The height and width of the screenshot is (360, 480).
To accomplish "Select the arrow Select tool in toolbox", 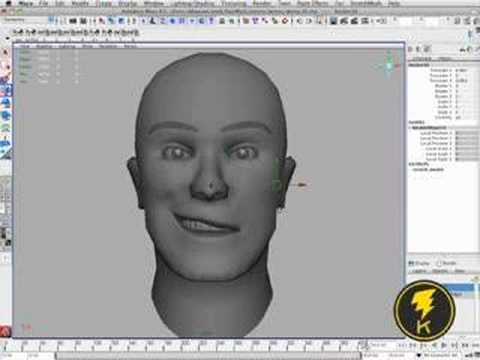I will 5,53.
